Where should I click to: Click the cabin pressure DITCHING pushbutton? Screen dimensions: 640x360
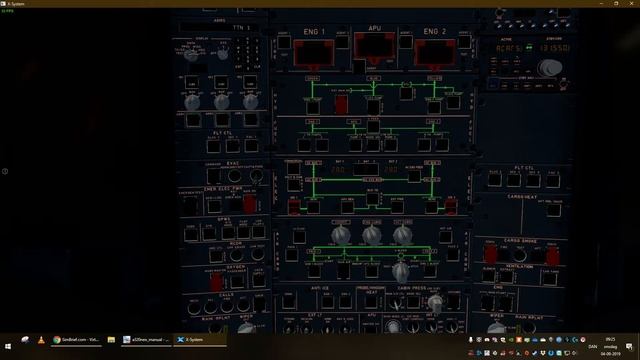point(453,301)
